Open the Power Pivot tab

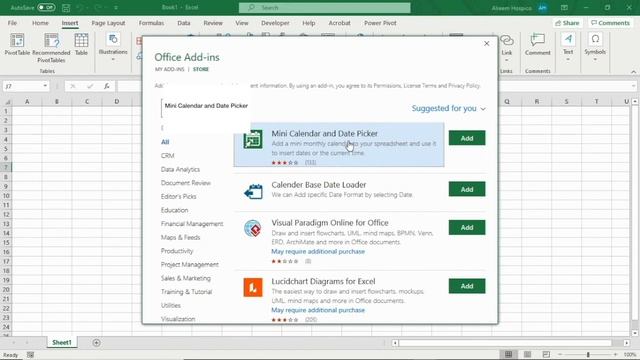point(380,23)
